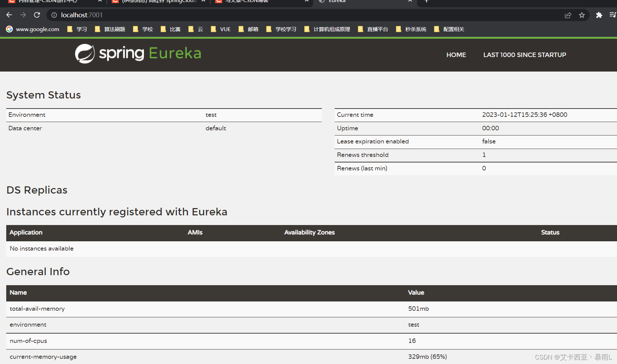
Task: Open the 直播平台 bookmark folder
Action: (373, 29)
